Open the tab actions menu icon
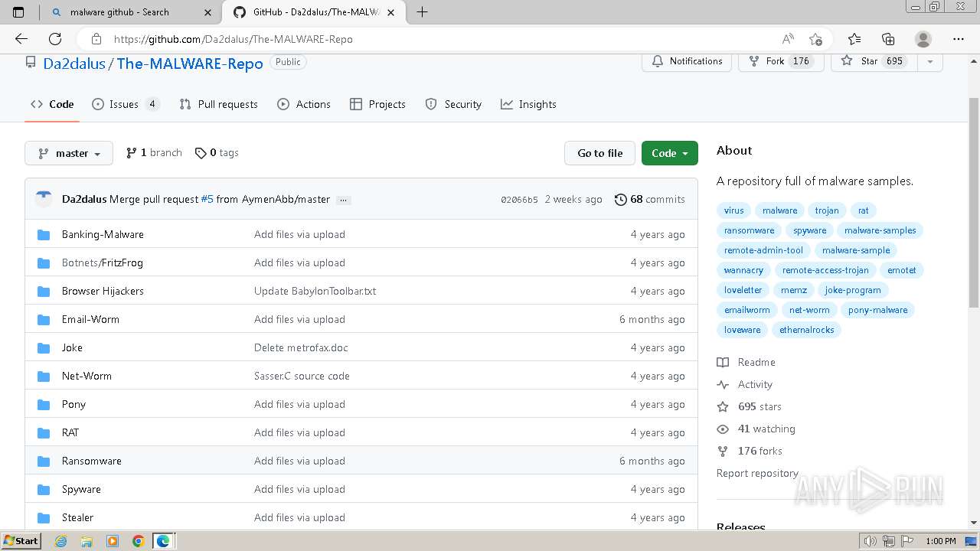The image size is (980, 551). tap(18, 12)
